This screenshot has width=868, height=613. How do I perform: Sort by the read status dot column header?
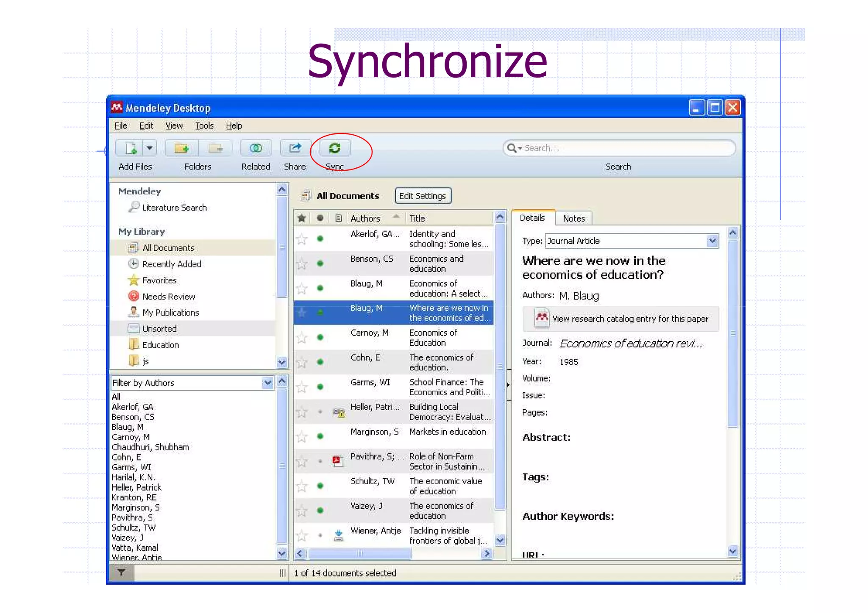pyautogui.click(x=320, y=218)
